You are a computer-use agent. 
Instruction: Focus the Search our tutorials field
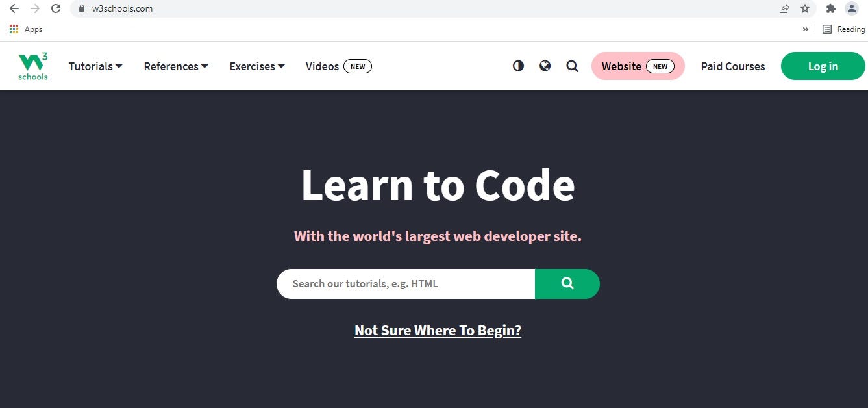pyautogui.click(x=406, y=284)
